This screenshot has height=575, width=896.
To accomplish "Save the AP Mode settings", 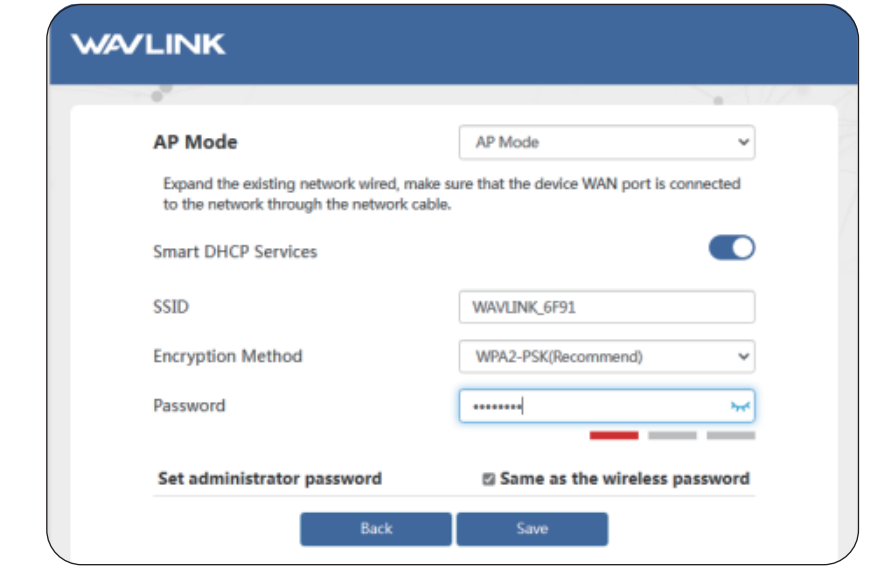I will [532, 528].
